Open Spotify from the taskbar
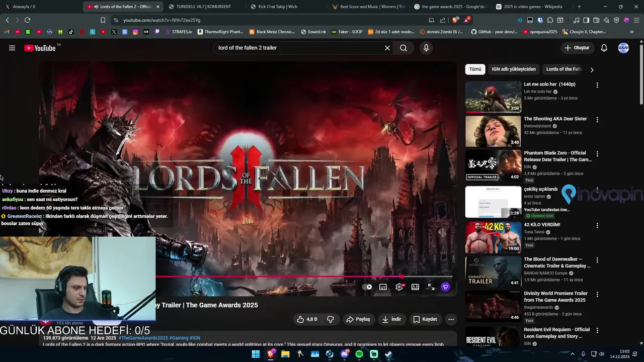The height and width of the screenshot is (362, 644). tap(359, 354)
